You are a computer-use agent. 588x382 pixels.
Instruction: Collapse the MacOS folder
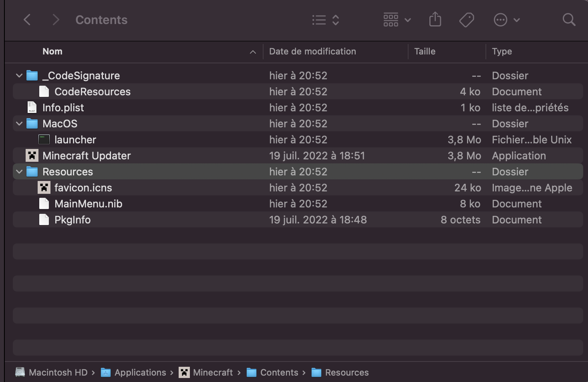click(19, 123)
